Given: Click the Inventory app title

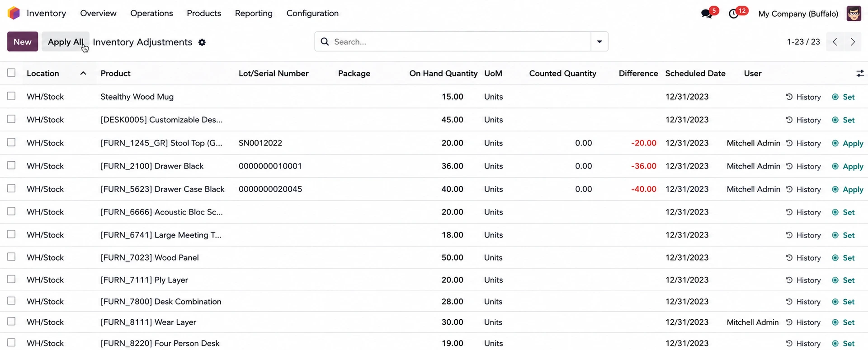Looking at the screenshot, I should tap(46, 13).
